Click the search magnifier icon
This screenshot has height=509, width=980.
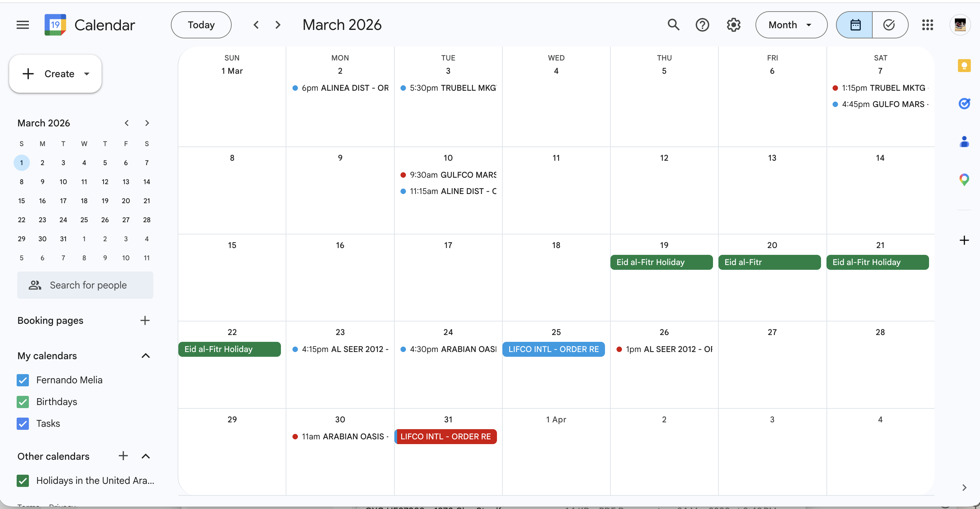(673, 25)
